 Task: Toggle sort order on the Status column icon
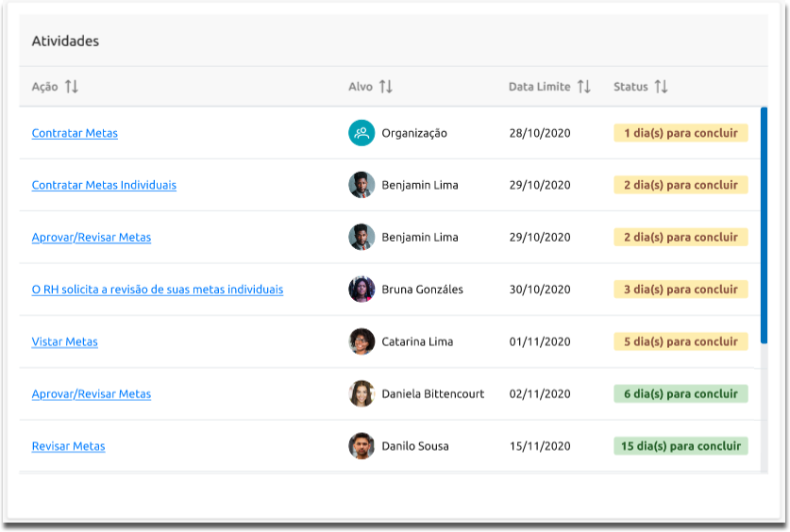tap(661, 87)
